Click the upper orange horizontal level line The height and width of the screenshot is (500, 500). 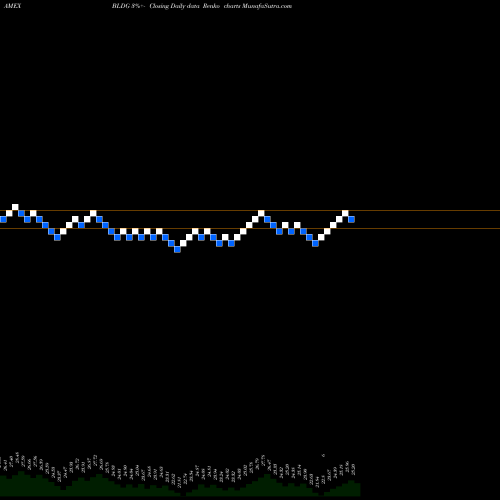250,210
